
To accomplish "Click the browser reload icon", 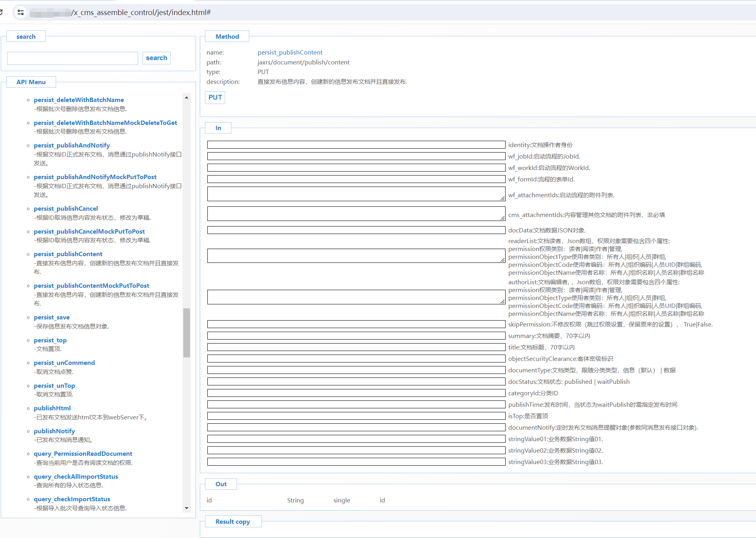I will (1, 12).
